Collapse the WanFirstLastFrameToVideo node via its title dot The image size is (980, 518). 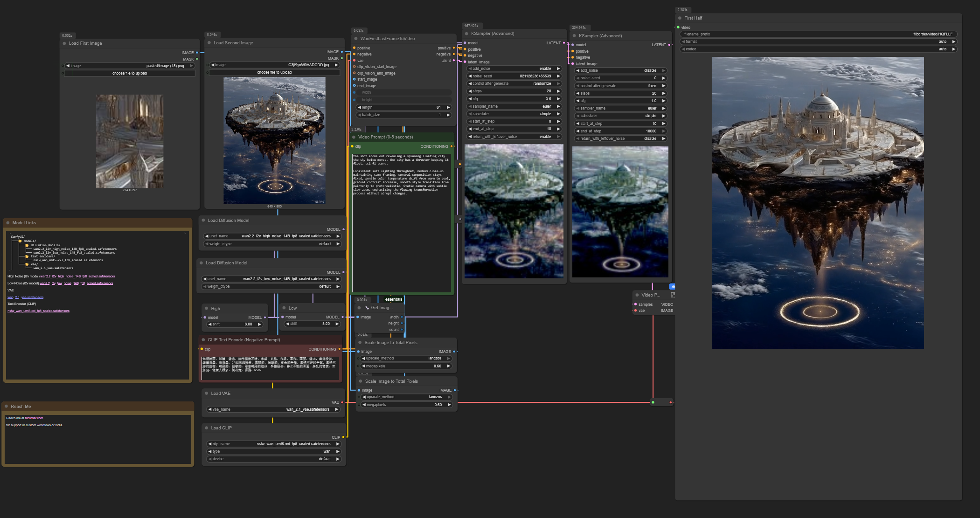coord(356,39)
